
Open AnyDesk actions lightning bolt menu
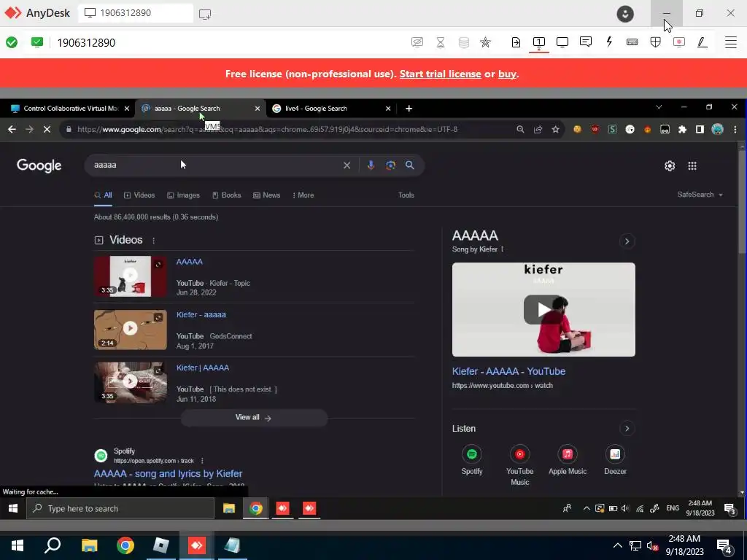tap(609, 42)
